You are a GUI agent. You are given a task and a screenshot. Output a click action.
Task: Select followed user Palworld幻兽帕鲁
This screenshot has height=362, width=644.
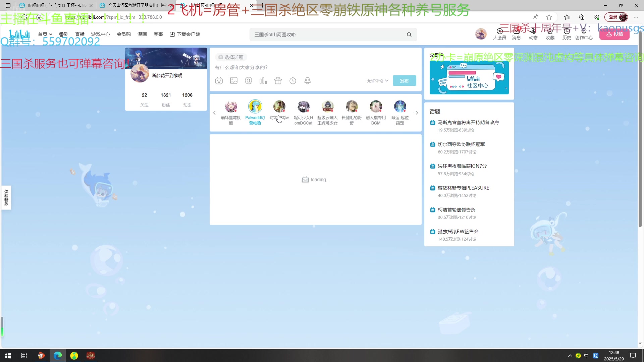[255, 113]
